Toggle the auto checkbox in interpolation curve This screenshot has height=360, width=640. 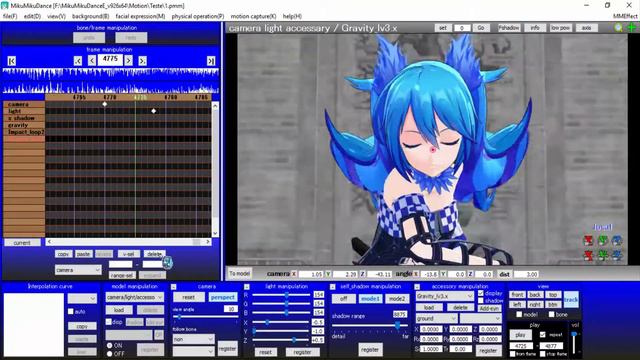tap(71, 311)
